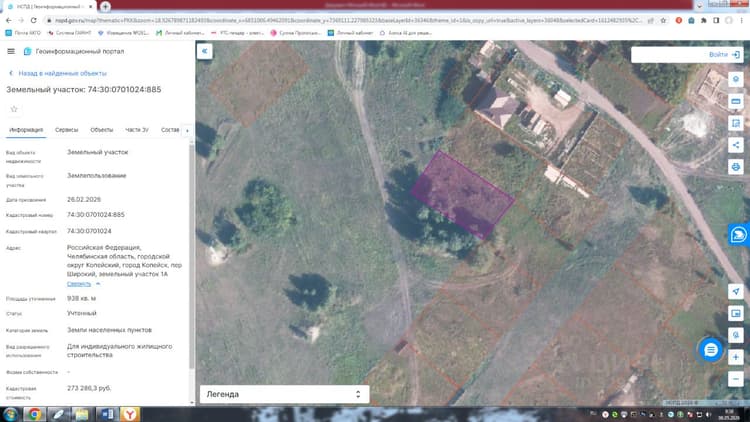Switch to the Объекты tab

click(x=101, y=130)
